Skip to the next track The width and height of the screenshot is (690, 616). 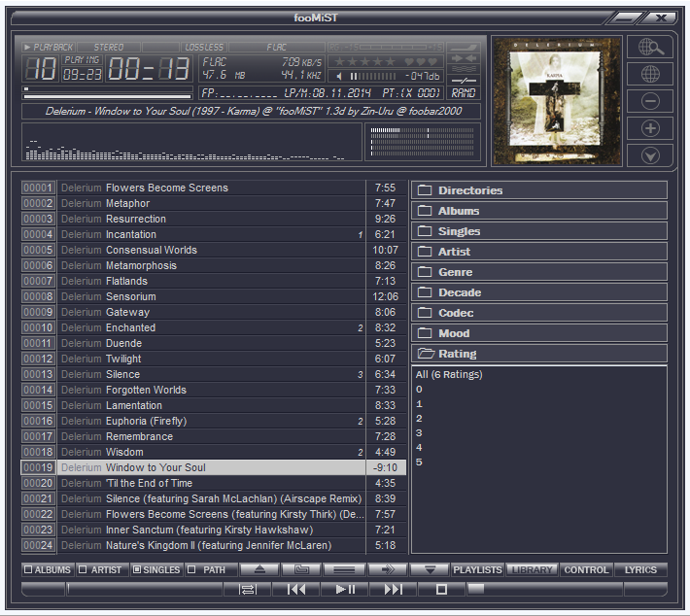[x=393, y=589]
